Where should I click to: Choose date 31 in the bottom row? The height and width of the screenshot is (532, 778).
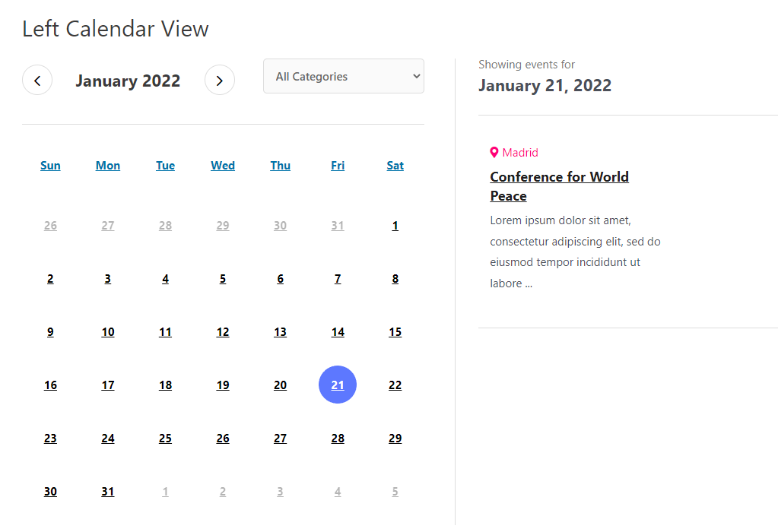(108, 492)
